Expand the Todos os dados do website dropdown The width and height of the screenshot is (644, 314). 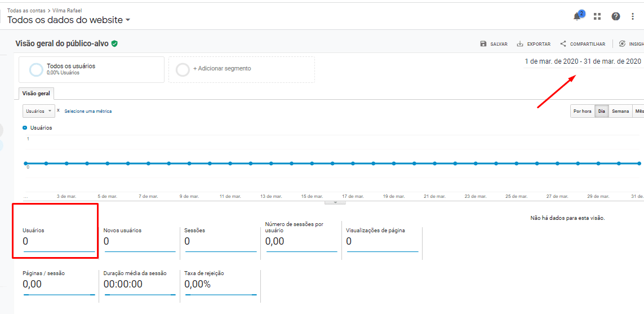pyautogui.click(x=128, y=20)
